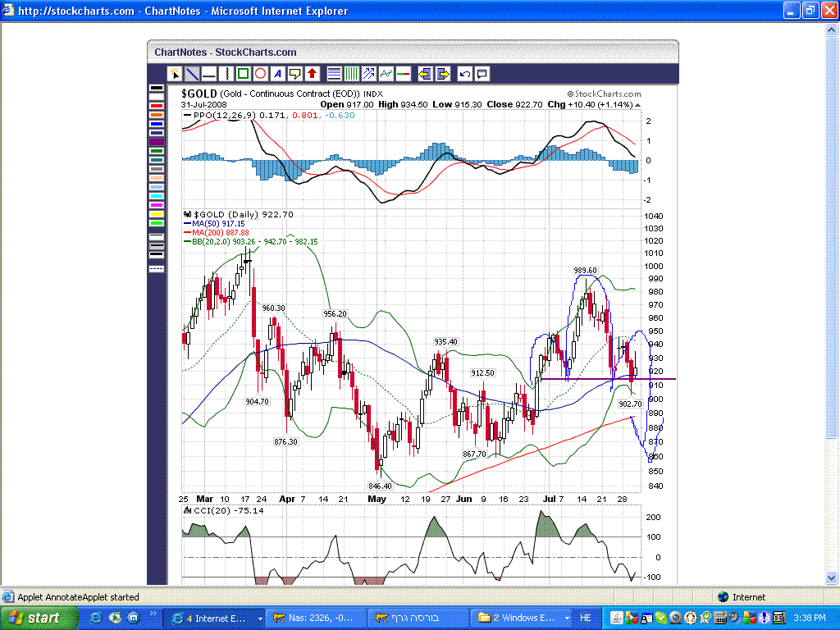
Task: Click the MA(200) 887.88 legend text
Action: point(220,232)
